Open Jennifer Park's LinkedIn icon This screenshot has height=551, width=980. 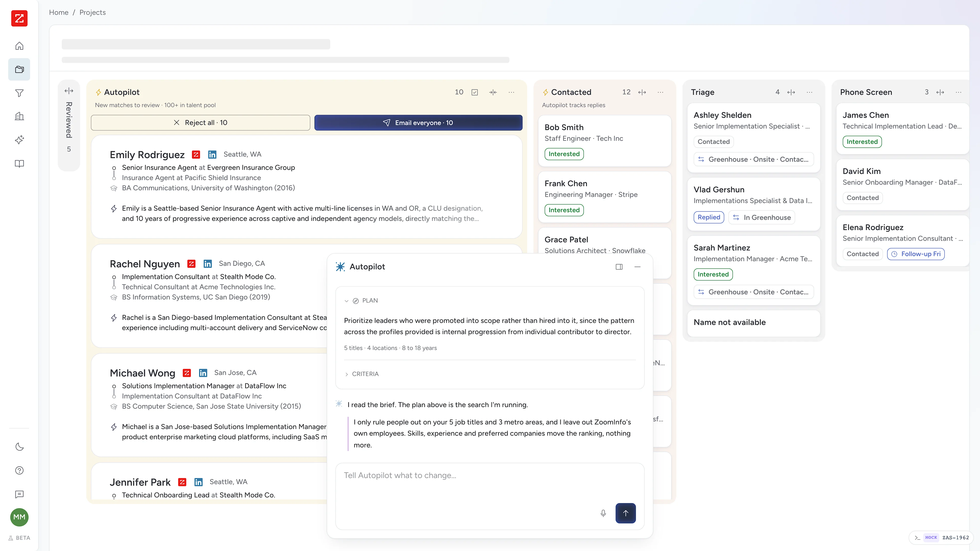point(199,482)
